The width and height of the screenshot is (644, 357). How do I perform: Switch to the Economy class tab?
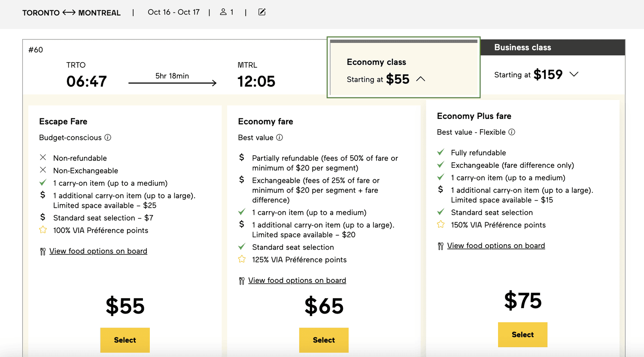404,67
